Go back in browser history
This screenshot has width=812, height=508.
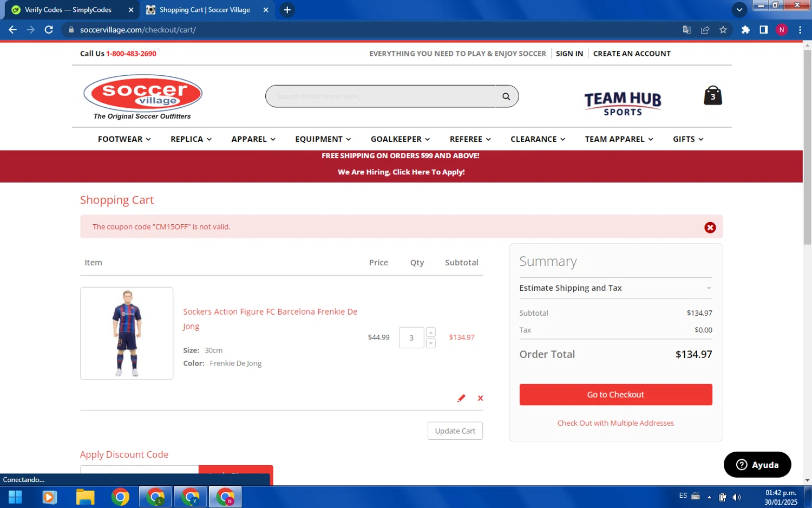tap(12, 30)
